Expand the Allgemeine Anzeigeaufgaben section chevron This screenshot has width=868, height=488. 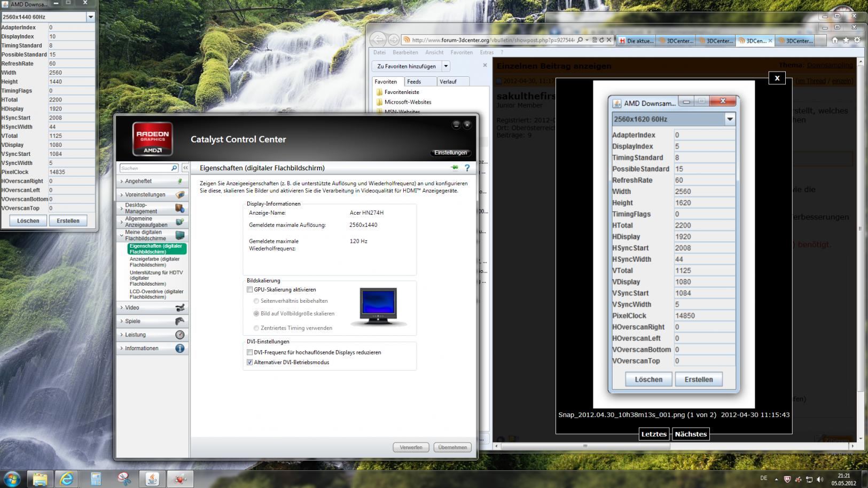(x=121, y=222)
